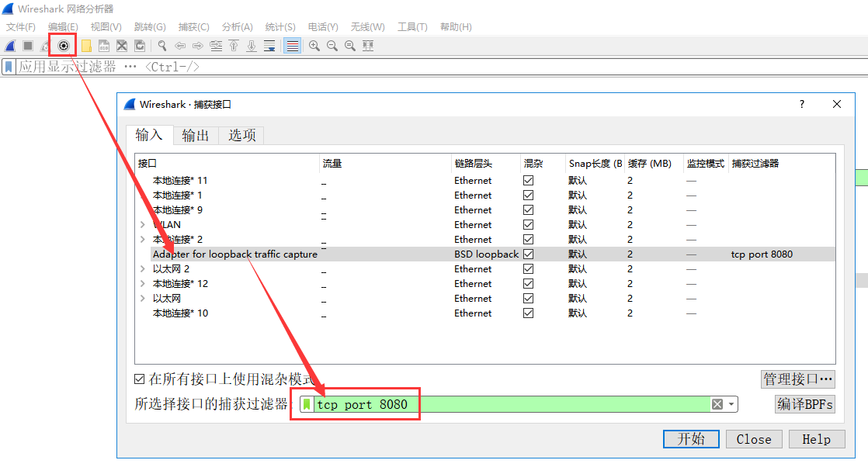Click the 捕获过滤器 column header
868x474 pixels.
[781, 163]
